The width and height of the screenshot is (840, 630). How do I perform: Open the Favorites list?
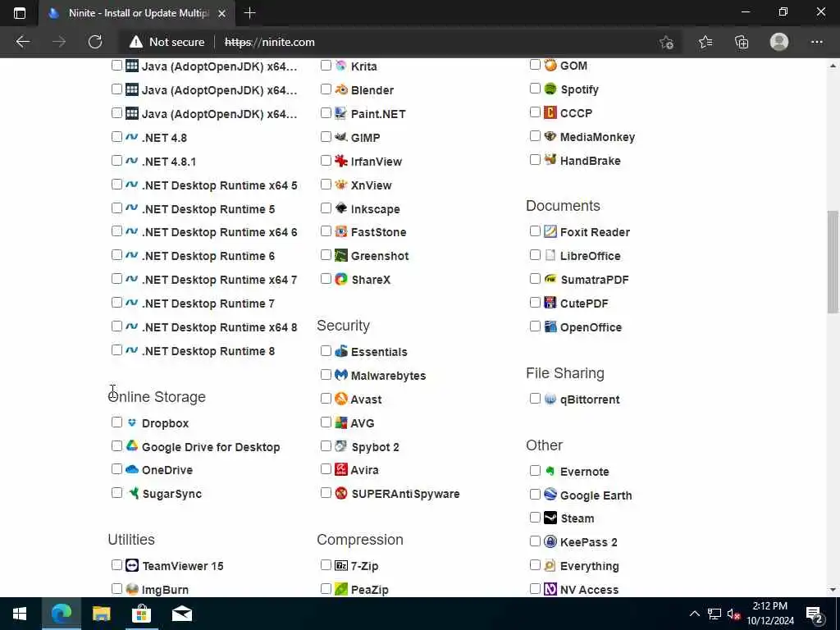click(705, 42)
